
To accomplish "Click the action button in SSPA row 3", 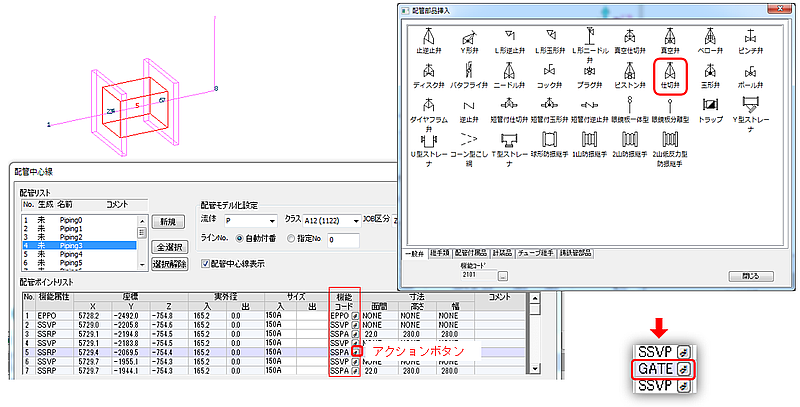I will tap(356, 334).
